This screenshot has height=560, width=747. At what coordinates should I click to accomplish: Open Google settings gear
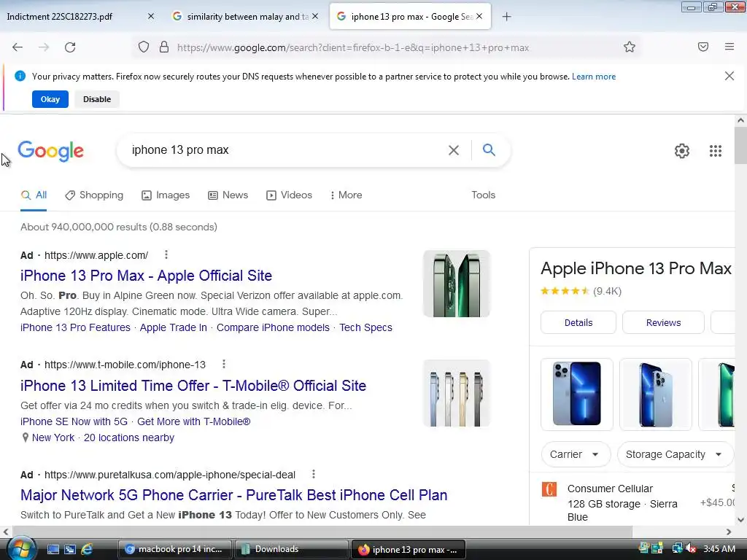(x=682, y=151)
